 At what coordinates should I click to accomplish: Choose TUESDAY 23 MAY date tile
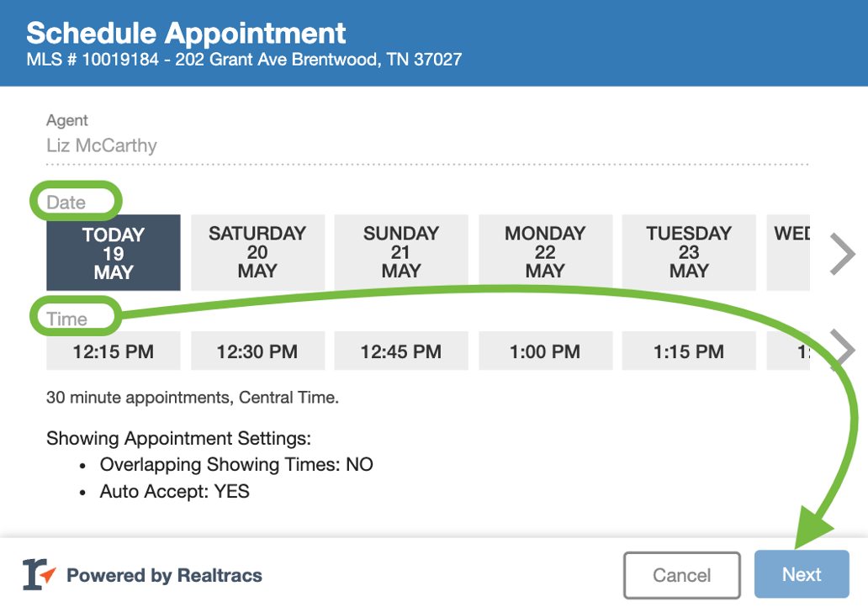click(x=688, y=252)
